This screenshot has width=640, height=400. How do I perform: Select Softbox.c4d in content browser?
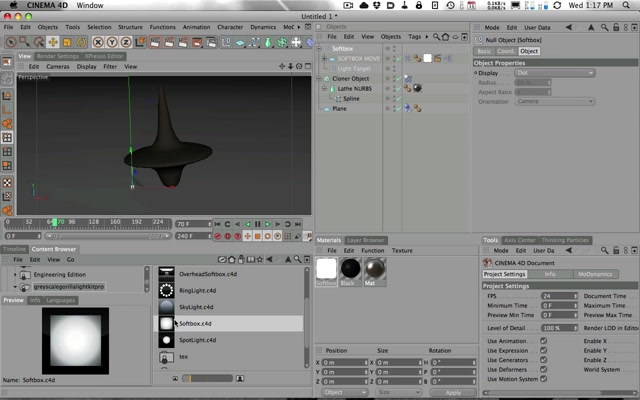[x=229, y=323]
